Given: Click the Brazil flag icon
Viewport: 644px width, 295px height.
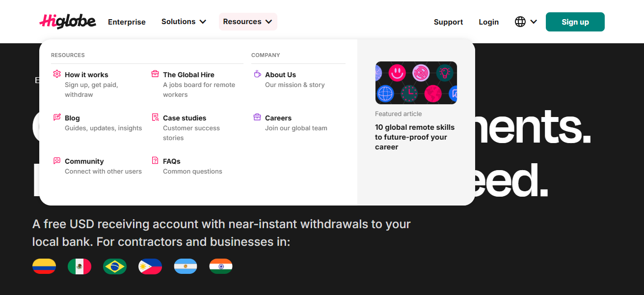Looking at the screenshot, I should coord(115,266).
